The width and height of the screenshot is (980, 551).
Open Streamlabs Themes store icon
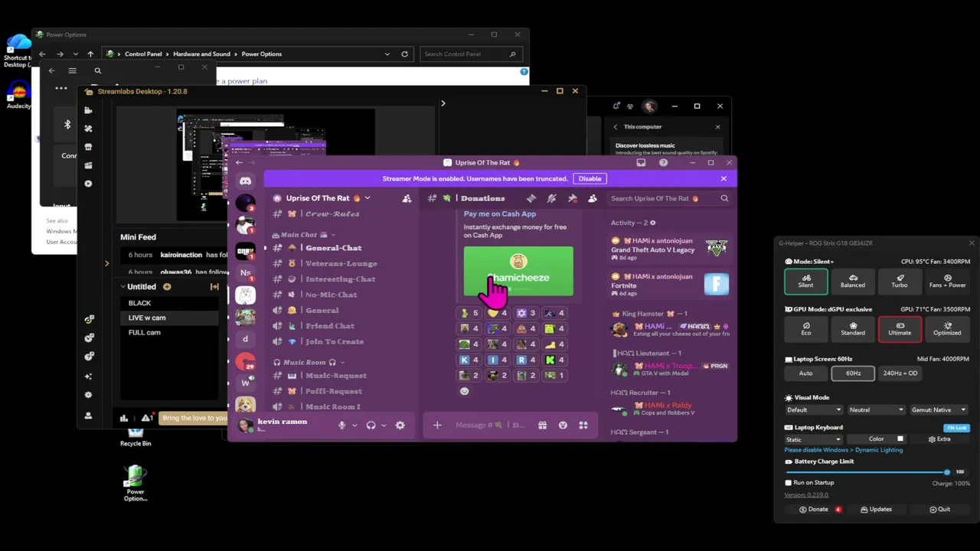(x=88, y=147)
